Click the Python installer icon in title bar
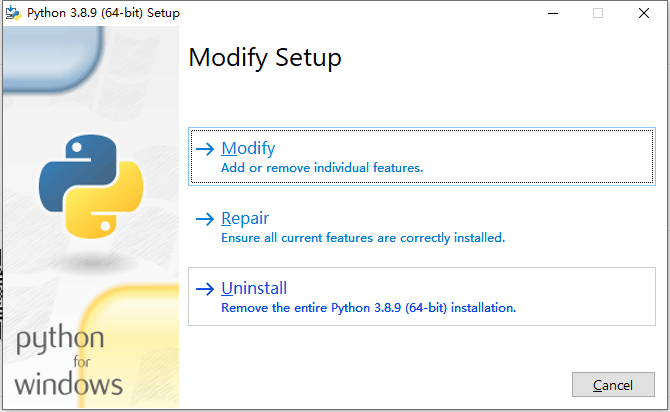670x412 pixels. pyautogui.click(x=13, y=13)
